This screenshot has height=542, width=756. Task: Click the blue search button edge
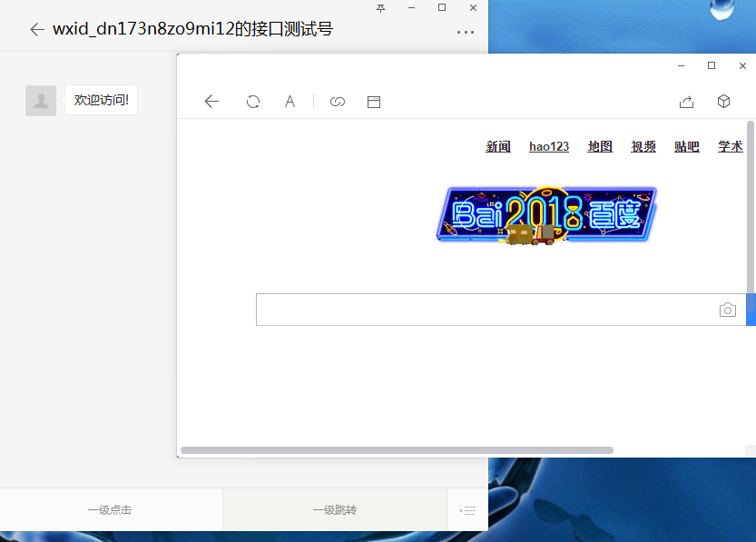click(751, 310)
